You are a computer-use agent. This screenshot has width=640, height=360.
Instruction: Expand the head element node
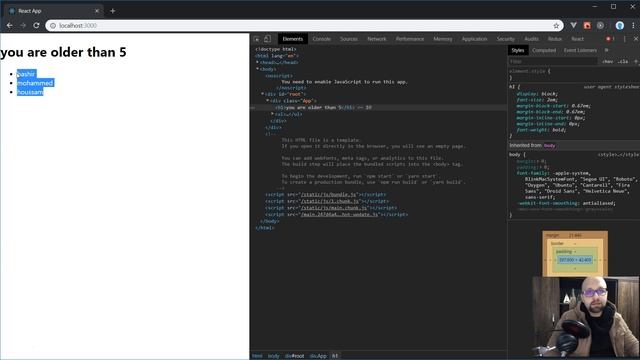(x=257, y=62)
